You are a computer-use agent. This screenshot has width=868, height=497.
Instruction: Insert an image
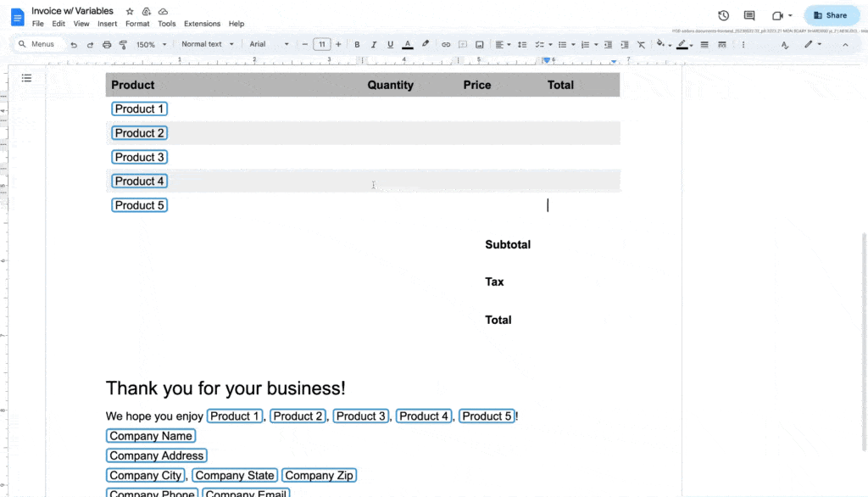[x=480, y=45]
